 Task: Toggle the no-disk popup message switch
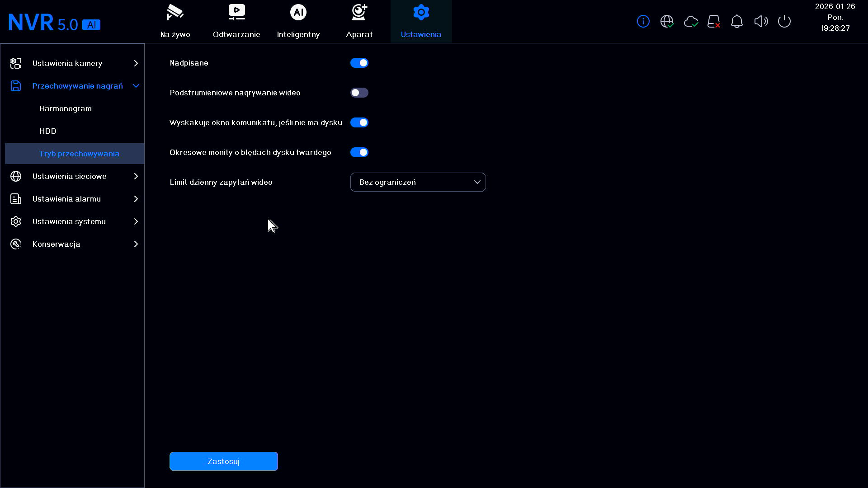point(359,122)
